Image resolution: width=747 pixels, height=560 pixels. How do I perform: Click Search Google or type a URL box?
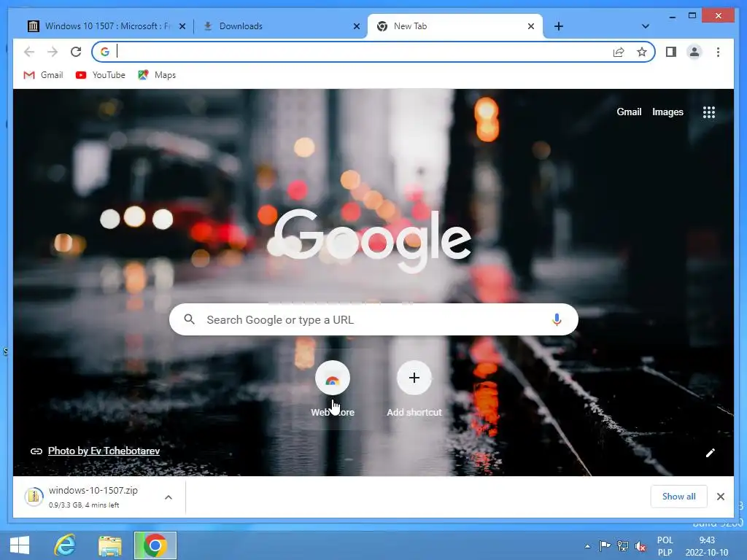tap(373, 319)
